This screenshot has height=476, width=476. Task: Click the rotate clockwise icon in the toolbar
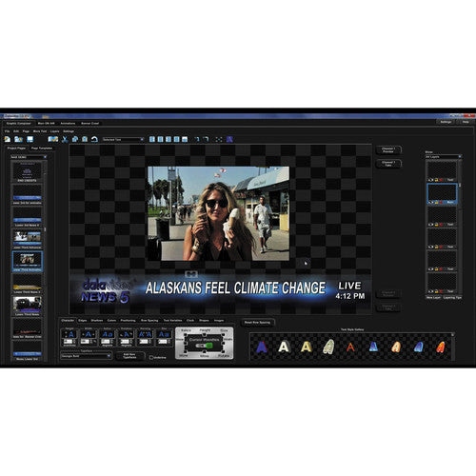point(206,139)
